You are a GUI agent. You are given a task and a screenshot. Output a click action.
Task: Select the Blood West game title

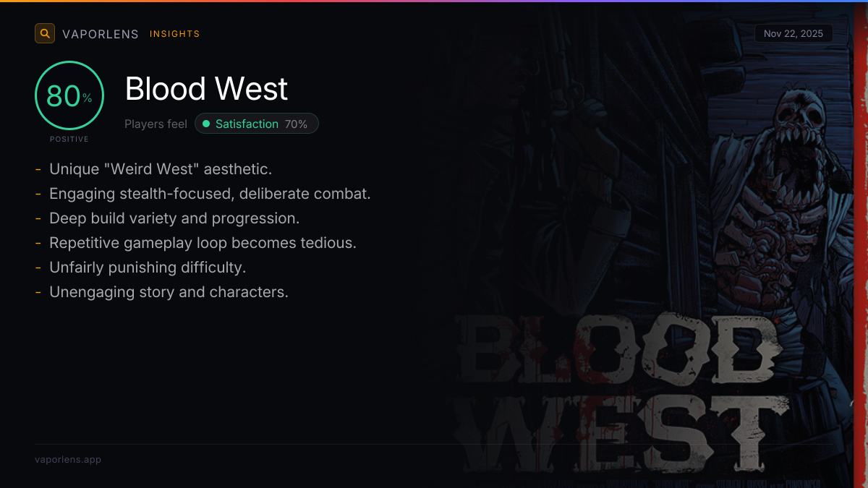pyautogui.click(x=206, y=89)
